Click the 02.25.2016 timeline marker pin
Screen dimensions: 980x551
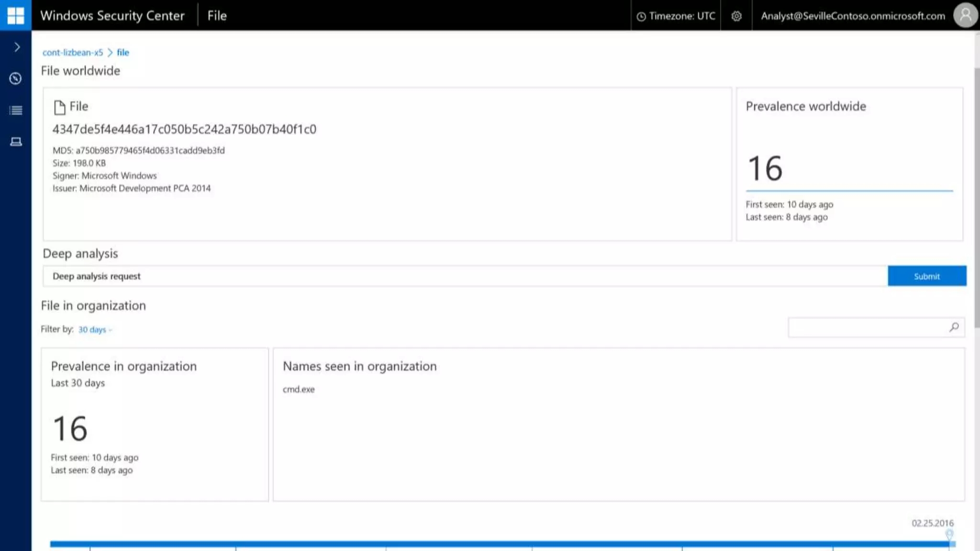point(949,534)
